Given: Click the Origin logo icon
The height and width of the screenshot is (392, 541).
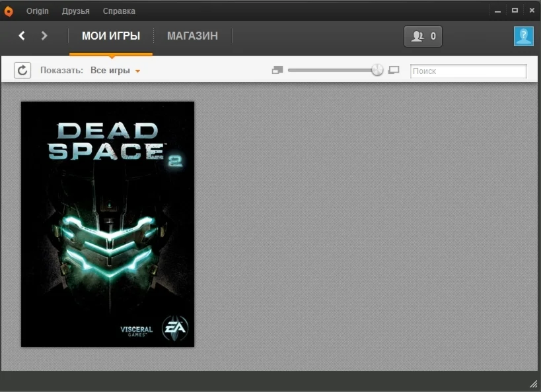Looking at the screenshot, I should point(8,10).
